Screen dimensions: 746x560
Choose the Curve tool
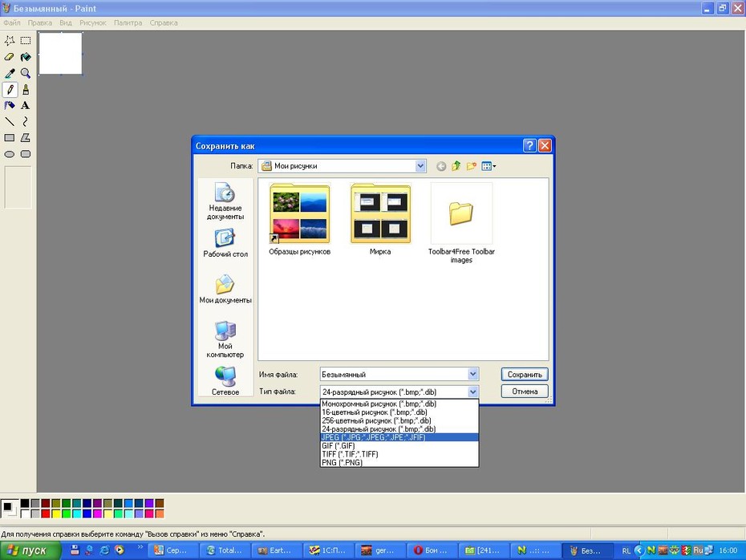(x=26, y=122)
